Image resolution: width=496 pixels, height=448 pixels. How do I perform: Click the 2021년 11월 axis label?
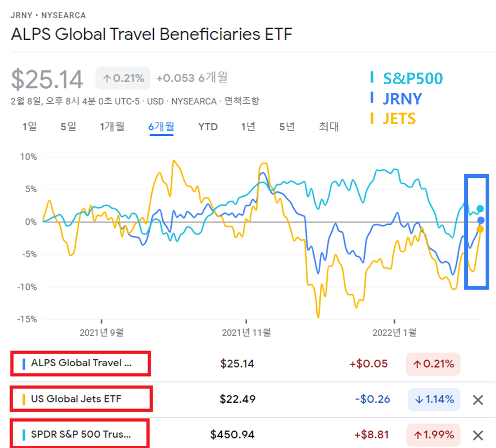[246, 333]
